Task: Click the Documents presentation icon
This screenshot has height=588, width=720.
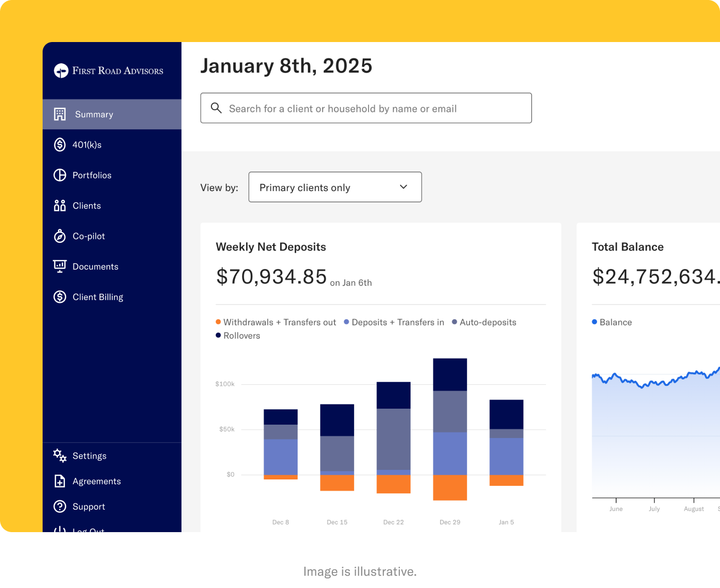Action: click(60, 267)
